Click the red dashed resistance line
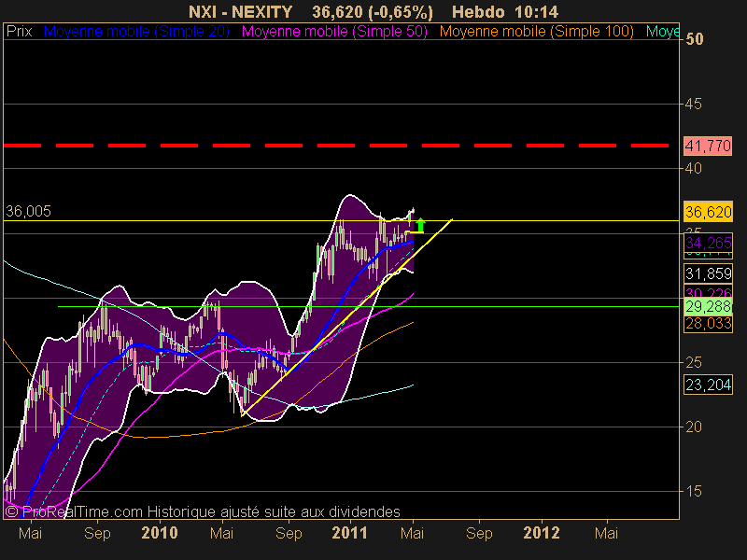This screenshot has height=560, width=747. click(x=336, y=146)
